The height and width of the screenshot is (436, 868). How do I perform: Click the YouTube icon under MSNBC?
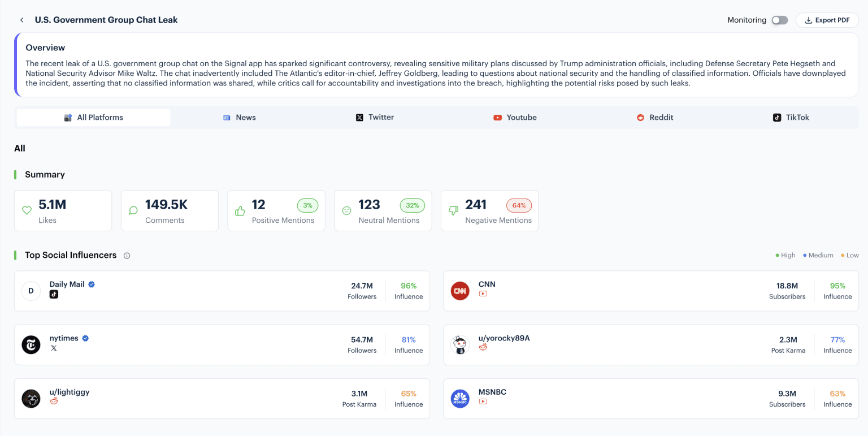[x=483, y=402]
